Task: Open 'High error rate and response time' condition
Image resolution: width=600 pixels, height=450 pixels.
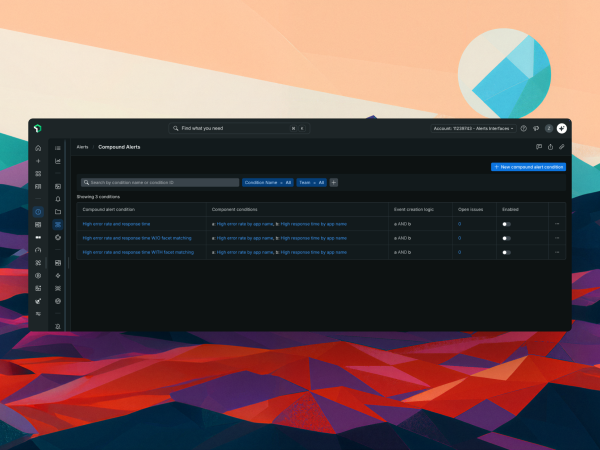Action: point(116,224)
